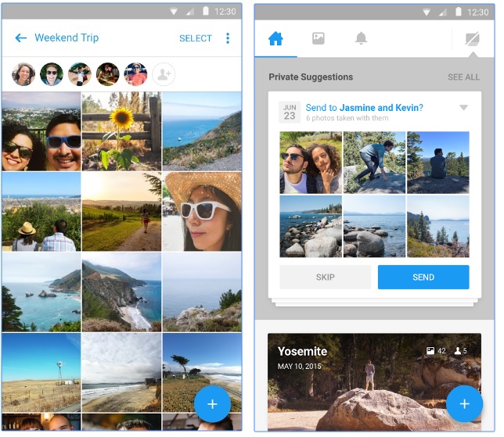The image size is (504, 437).
Task: Tap Wi-Fi icon in right status bar
Action: pos(427,13)
